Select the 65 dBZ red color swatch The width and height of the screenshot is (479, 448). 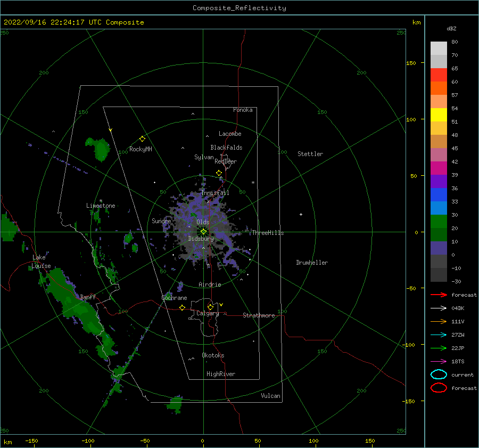[x=439, y=75]
